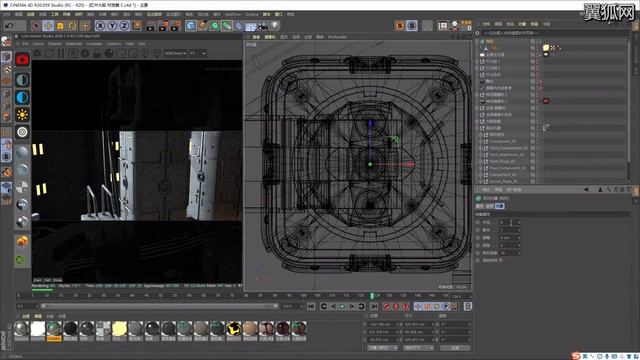Toggle visibility dots of topmost object row

point(538,41)
